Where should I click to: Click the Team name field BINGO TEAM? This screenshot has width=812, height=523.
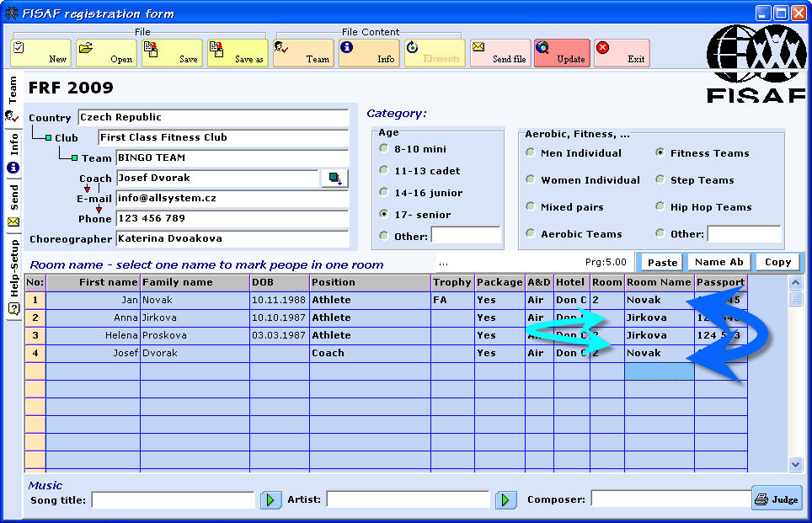232,157
